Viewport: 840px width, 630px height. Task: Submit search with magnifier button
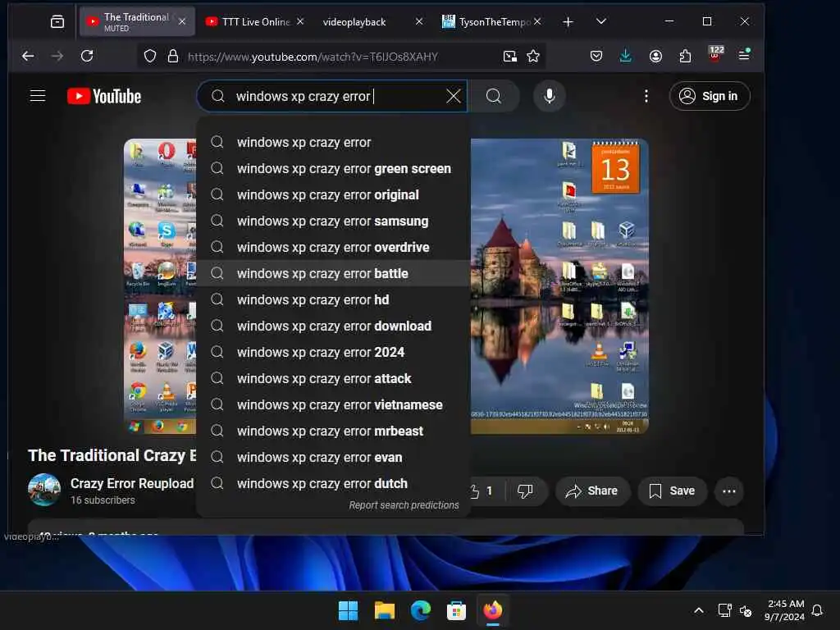point(493,97)
